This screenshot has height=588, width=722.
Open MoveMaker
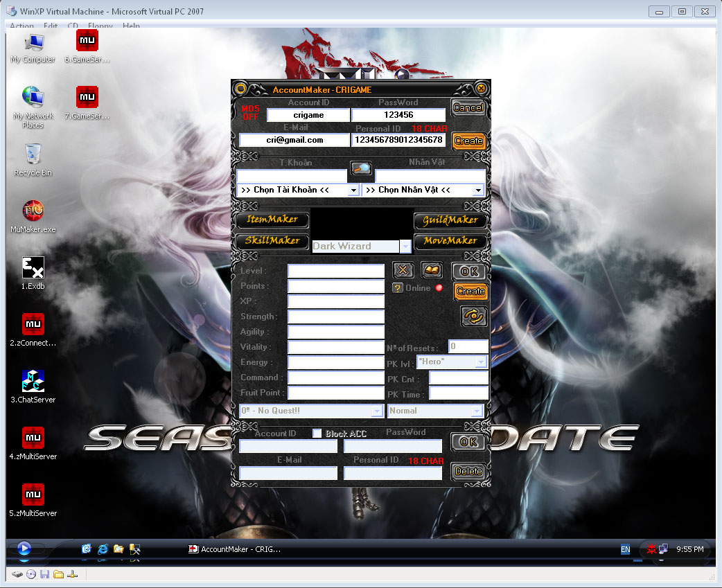point(450,240)
